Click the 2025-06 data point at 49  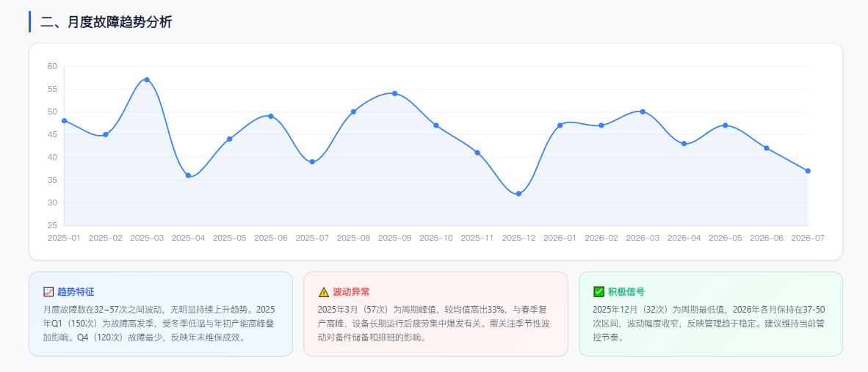271,116
